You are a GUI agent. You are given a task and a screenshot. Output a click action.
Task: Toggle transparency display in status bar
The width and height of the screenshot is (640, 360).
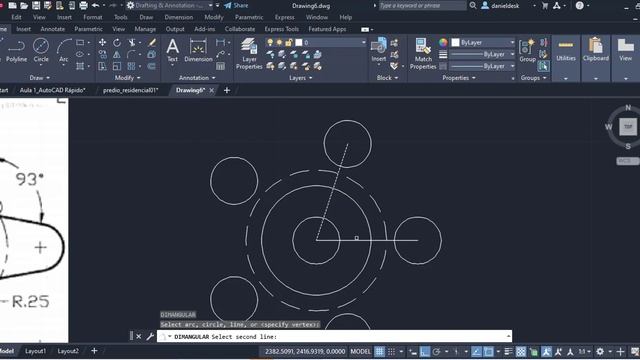(521, 351)
